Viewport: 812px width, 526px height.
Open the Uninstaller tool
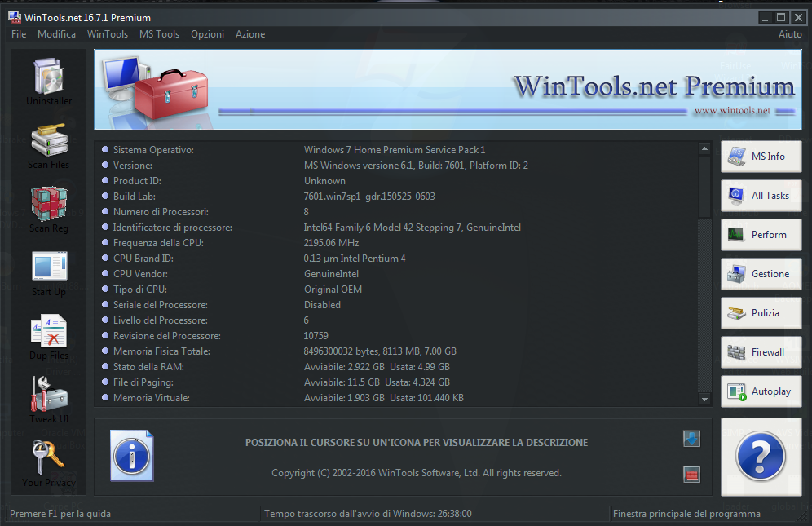point(49,82)
